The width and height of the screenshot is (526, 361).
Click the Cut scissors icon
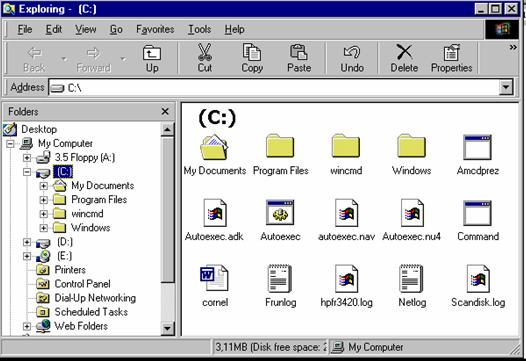coord(204,53)
